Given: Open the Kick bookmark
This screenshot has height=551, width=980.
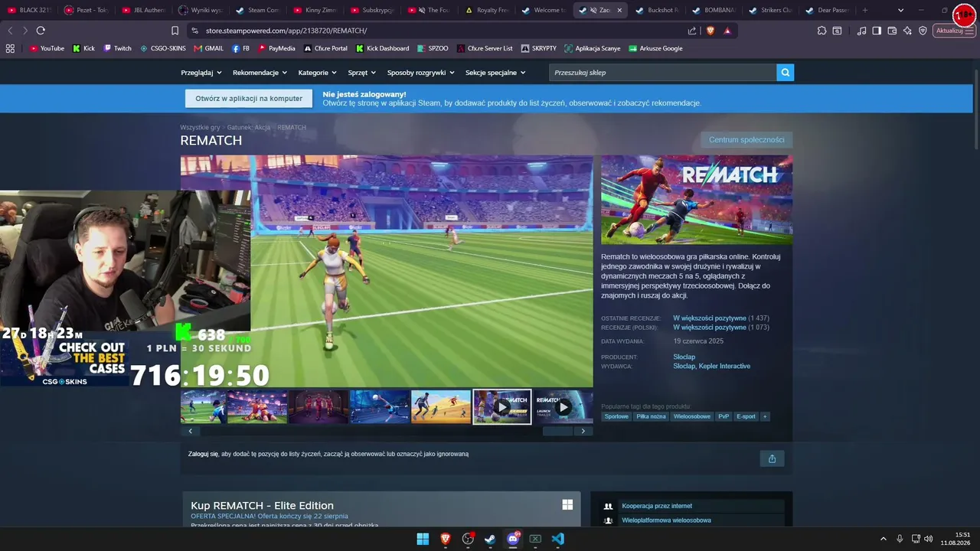Looking at the screenshot, I should (x=84, y=48).
